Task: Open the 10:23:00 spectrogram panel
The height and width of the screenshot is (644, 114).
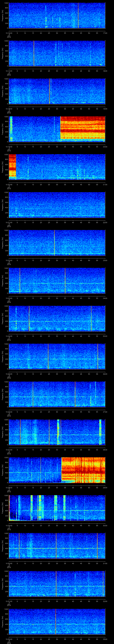Action: (57, 280)
